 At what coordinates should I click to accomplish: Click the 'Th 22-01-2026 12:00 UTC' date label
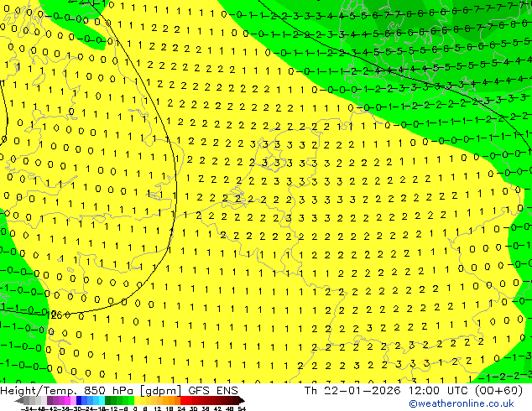(387, 391)
